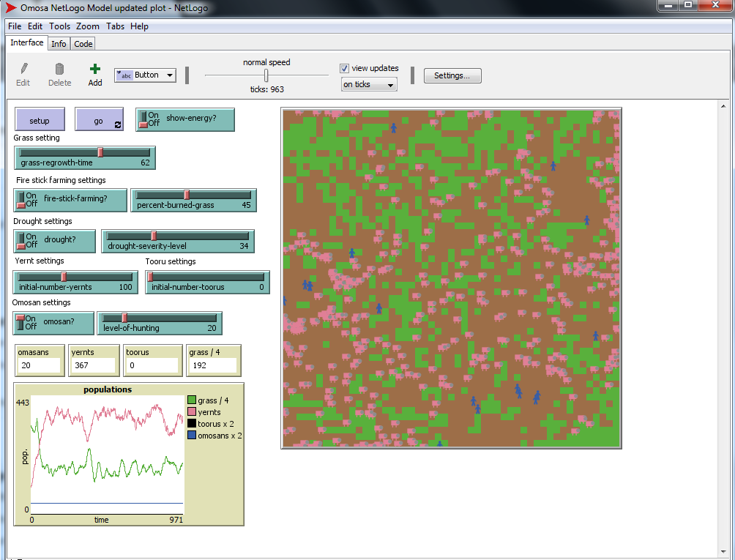
Task: Open the Tabs menu
Action: pyautogui.click(x=115, y=26)
